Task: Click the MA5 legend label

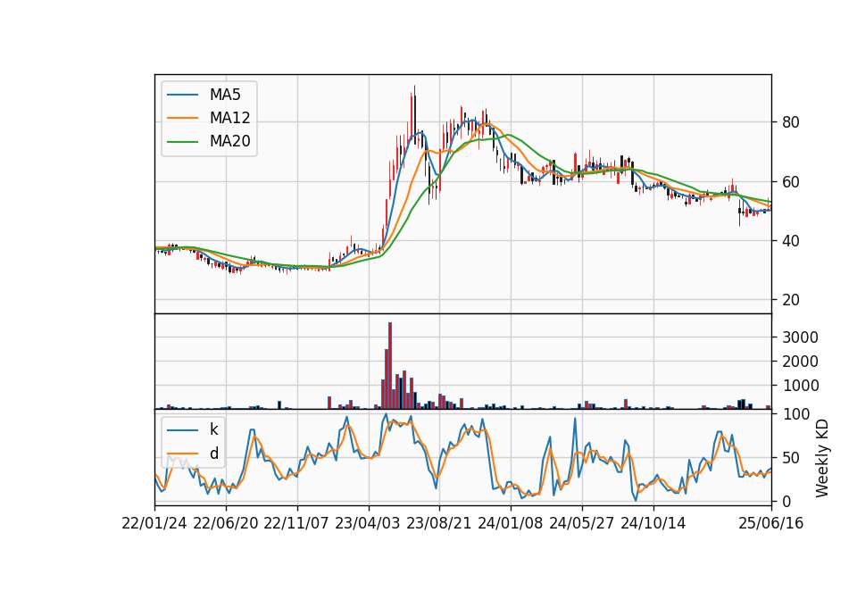Action: pyautogui.click(x=225, y=95)
